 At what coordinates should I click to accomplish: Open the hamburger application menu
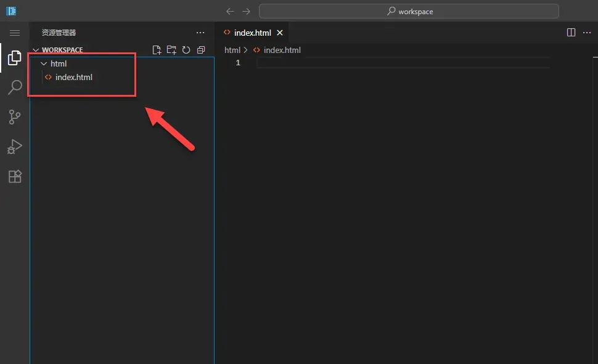[14, 33]
